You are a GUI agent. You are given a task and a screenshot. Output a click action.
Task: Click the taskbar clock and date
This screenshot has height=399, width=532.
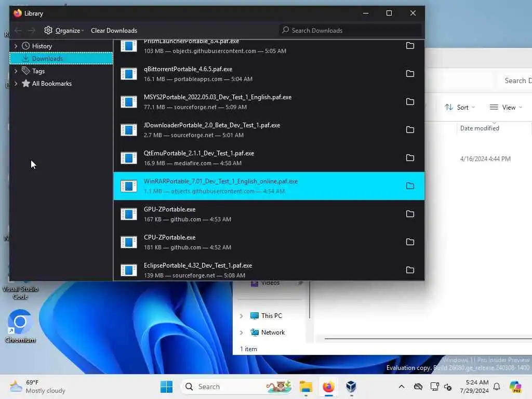coord(474,387)
